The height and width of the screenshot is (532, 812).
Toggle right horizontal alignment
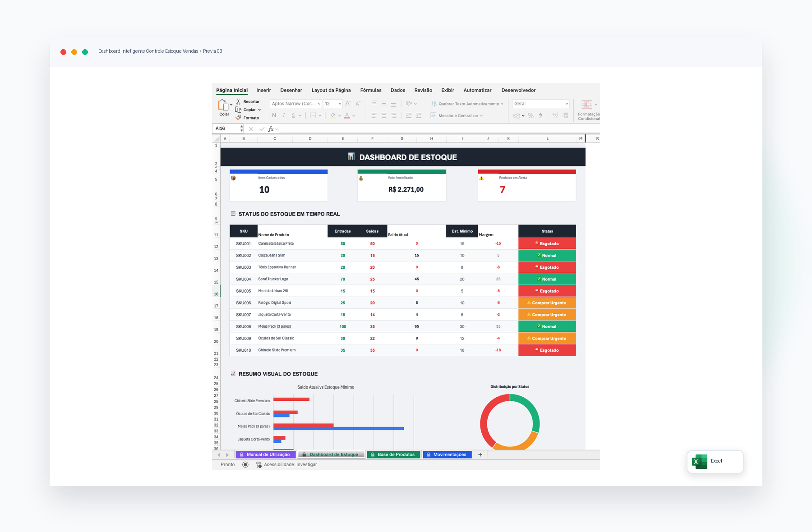(393, 115)
